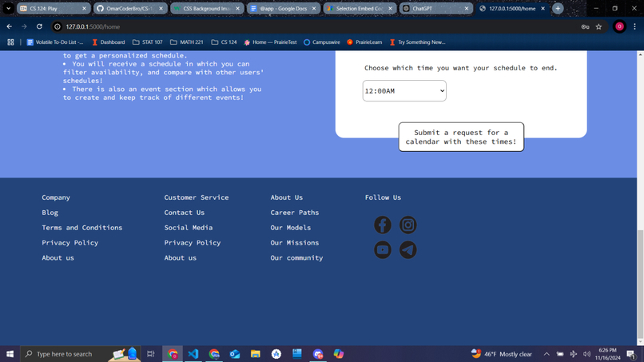This screenshot has width=644, height=362.
Task: Open Social Media footer link
Action: coord(188,228)
